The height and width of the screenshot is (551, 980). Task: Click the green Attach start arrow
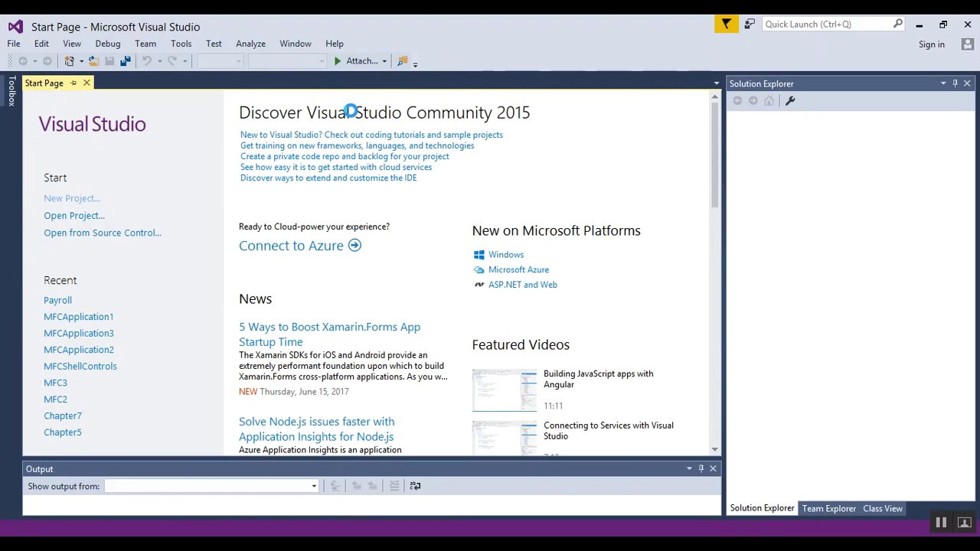(338, 61)
